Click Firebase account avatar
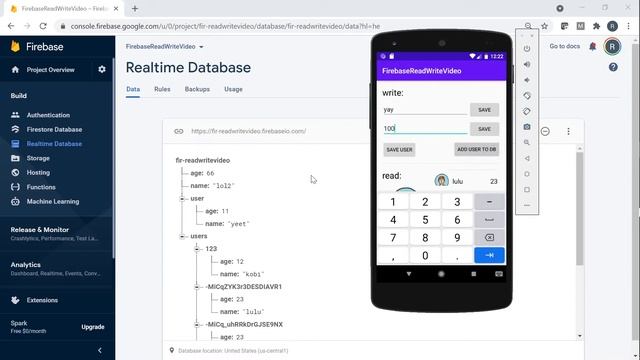This screenshot has height=360, width=640. tap(612, 47)
